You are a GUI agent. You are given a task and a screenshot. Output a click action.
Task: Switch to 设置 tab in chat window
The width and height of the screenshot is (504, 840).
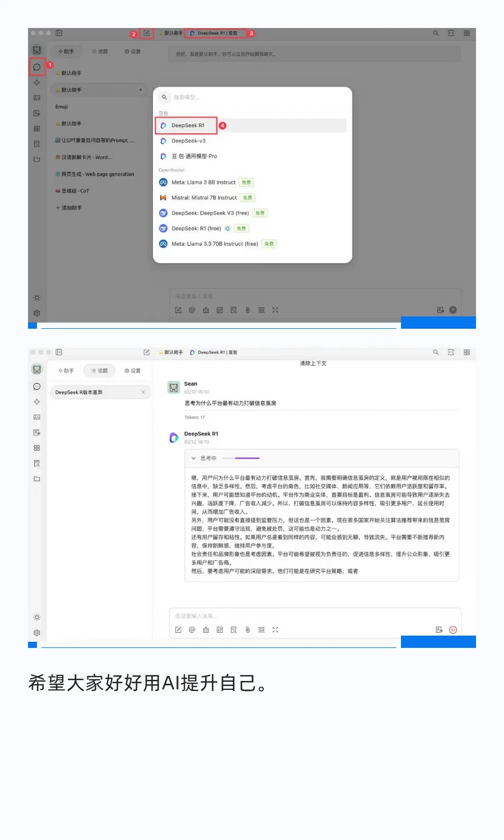tap(133, 371)
